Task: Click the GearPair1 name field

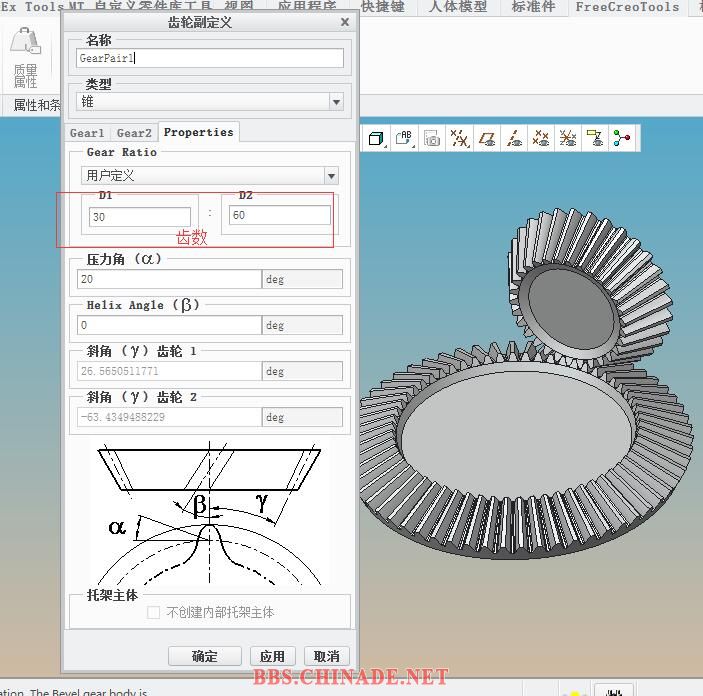Action: coord(210,58)
